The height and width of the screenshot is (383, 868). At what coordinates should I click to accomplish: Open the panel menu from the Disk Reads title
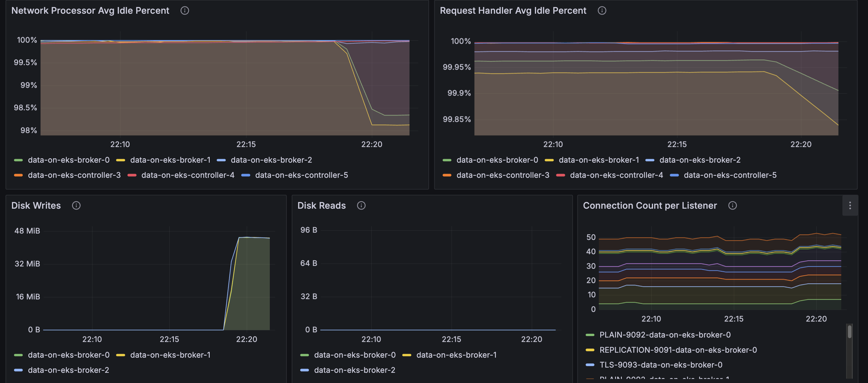[321, 205]
